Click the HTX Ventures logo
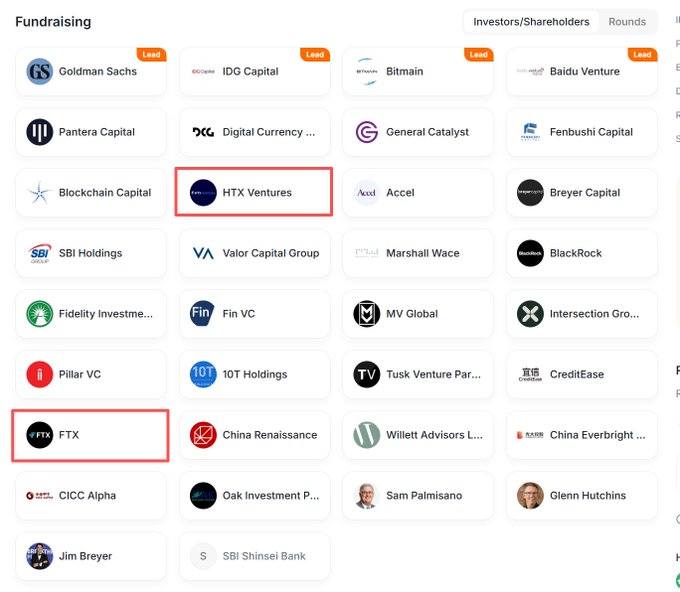This screenshot has width=680, height=592. pyautogui.click(x=203, y=193)
